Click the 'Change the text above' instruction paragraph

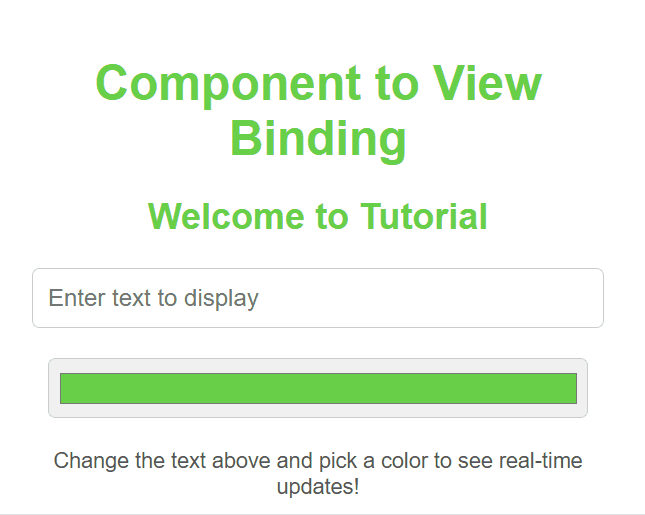point(318,474)
